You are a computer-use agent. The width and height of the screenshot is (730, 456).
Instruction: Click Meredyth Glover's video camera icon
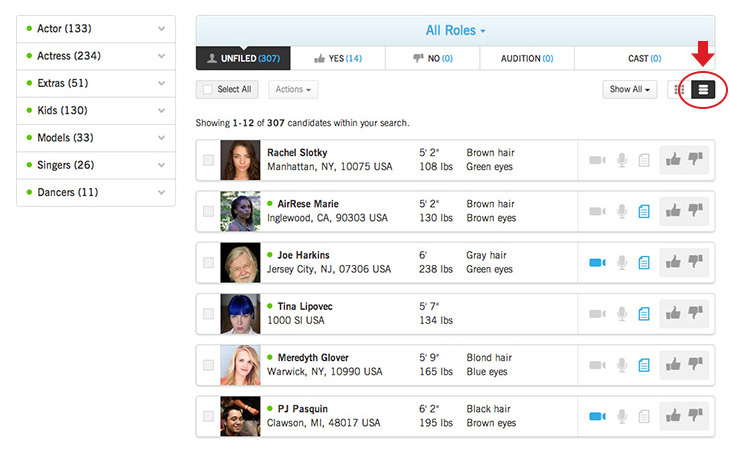point(597,365)
